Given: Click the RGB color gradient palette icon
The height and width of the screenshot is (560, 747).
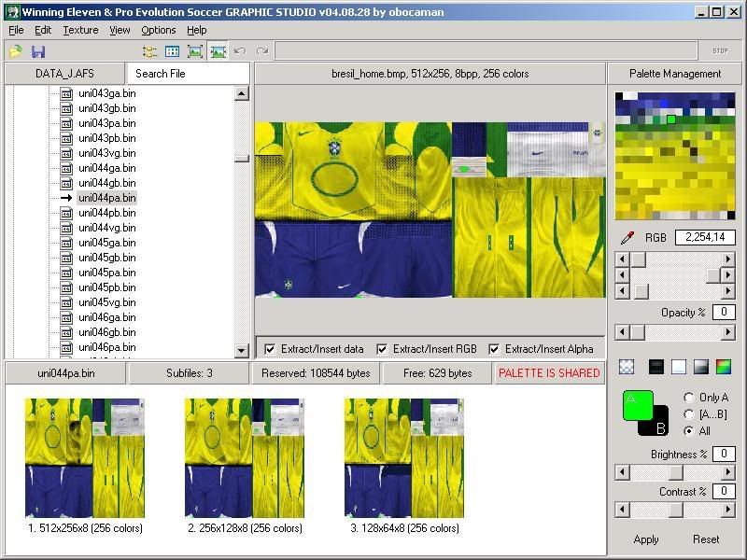Looking at the screenshot, I should (x=723, y=366).
